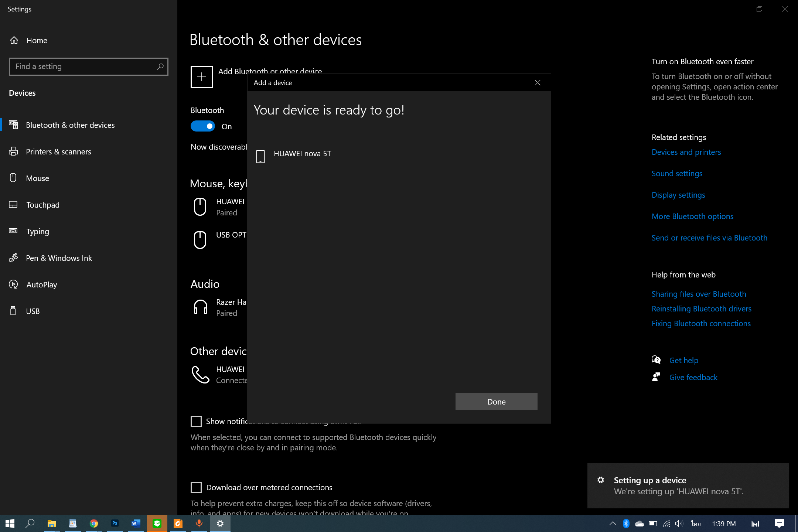
Task: Open AutoPlay settings
Action: 89,284
